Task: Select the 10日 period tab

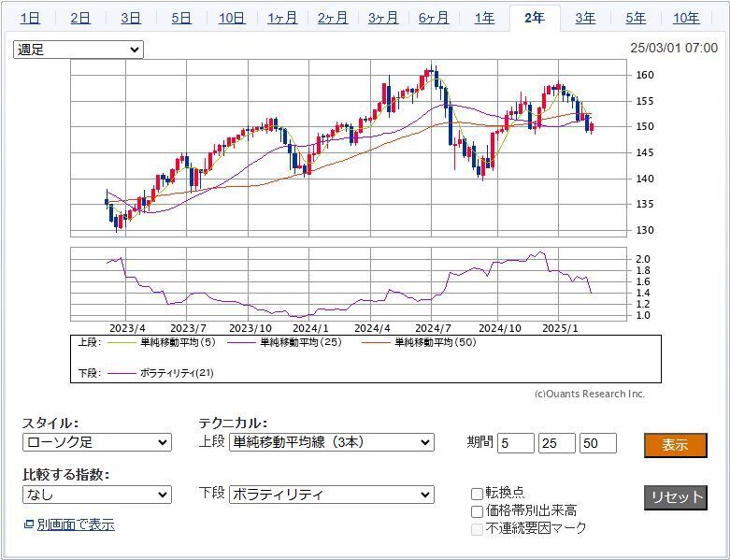Action: tap(232, 18)
